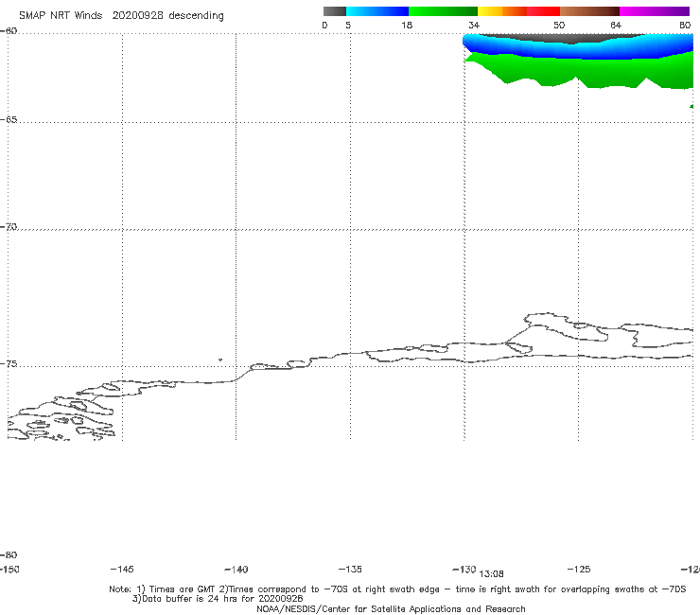Click the color bar label '64'
Screen dimensions: 700x615
tap(616, 25)
